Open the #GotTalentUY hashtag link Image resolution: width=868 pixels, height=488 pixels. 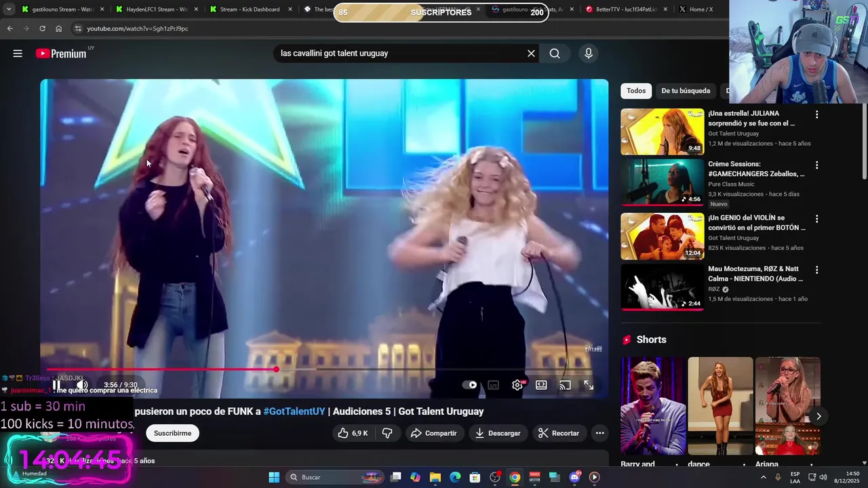point(294,411)
